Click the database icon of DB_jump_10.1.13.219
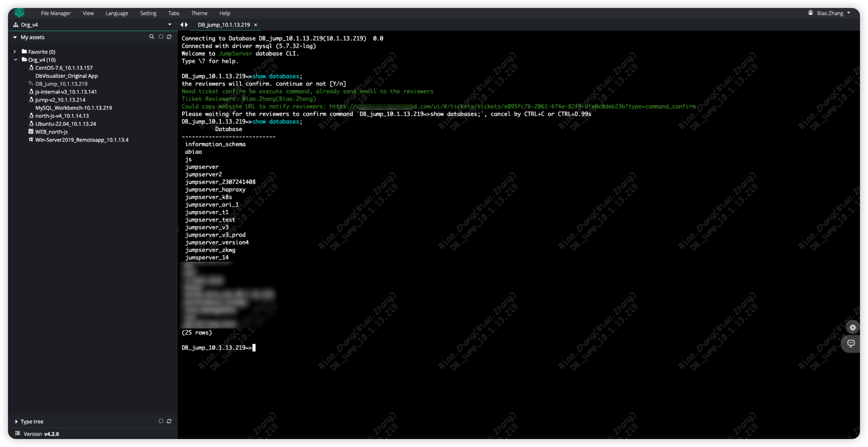The height and width of the screenshot is (447, 868). coord(31,84)
